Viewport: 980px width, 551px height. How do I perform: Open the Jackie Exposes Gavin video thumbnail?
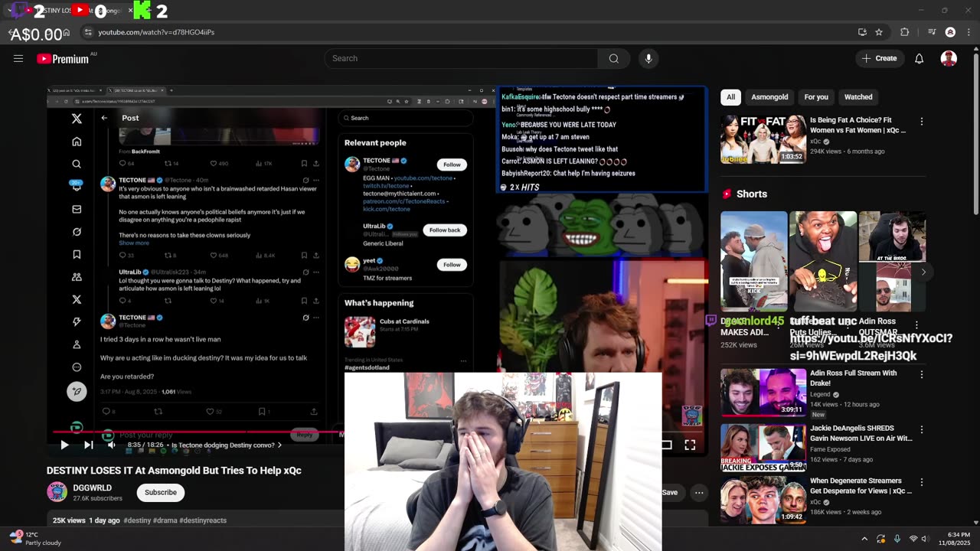(x=763, y=448)
